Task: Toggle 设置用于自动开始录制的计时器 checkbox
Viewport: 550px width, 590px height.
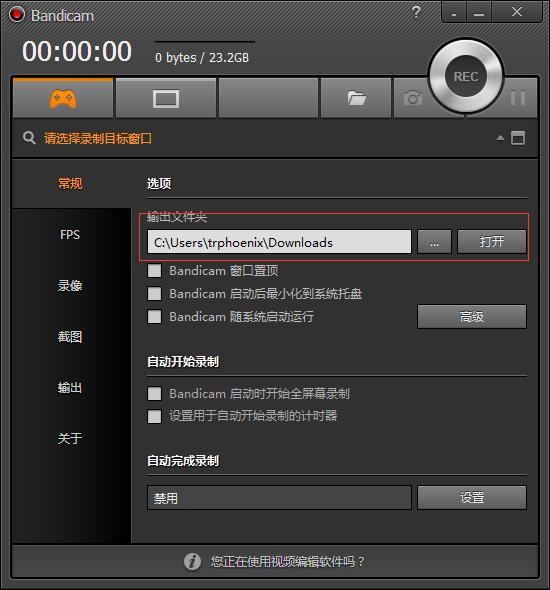Action: 154,416
